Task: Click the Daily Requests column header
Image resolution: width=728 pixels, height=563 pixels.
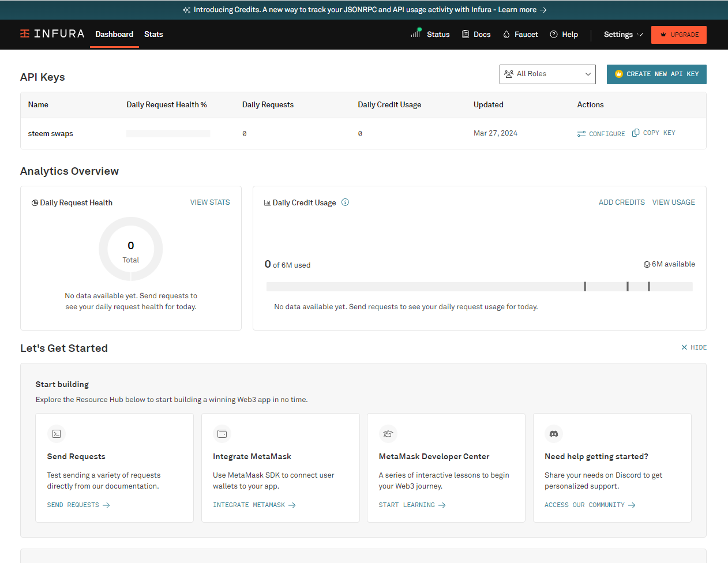Action: (268, 105)
